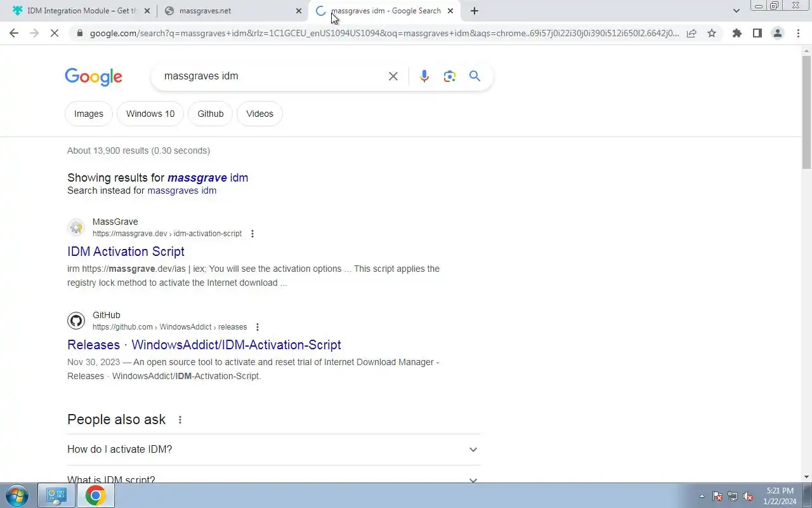812x508 pixels.
Task: Open the share this page icon
Action: (691, 33)
